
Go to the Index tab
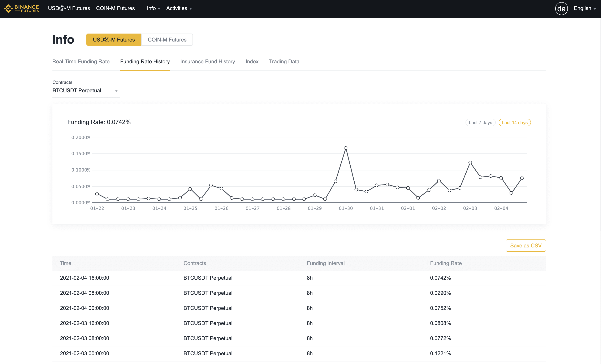tap(252, 61)
